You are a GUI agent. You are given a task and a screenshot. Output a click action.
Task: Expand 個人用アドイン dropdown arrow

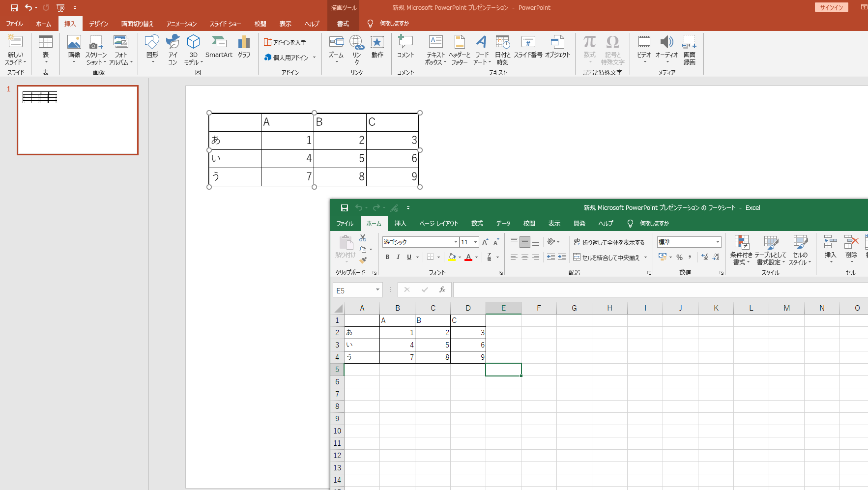[314, 58]
